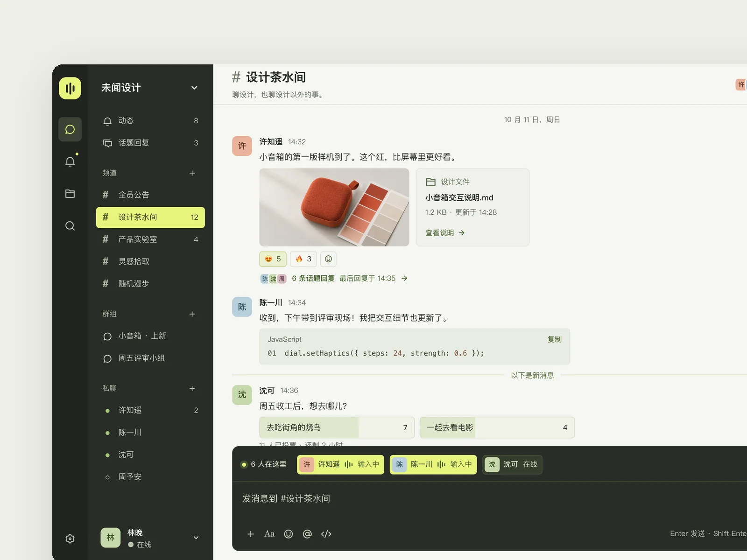Open files folder icon in left rail
Screen dimensions: 747x560
coord(70,194)
